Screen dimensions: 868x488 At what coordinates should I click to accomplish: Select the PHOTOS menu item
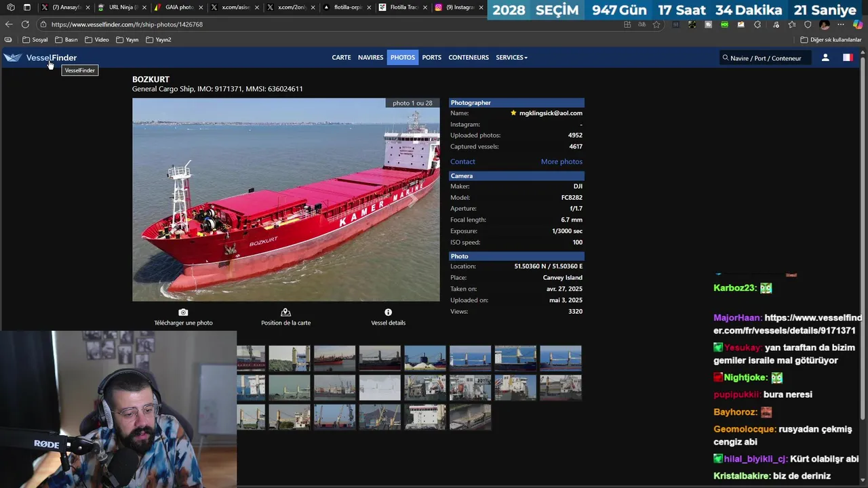pos(402,58)
